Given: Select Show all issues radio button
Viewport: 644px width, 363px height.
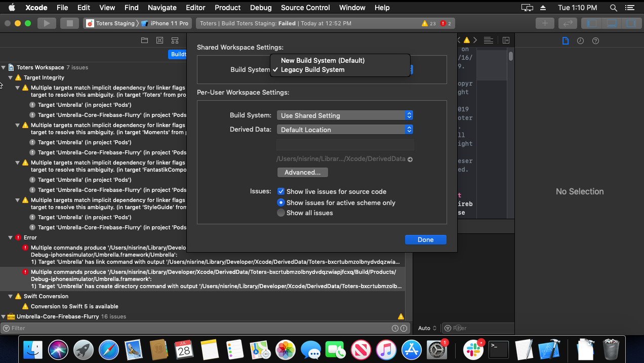Looking at the screenshot, I should tap(281, 213).
